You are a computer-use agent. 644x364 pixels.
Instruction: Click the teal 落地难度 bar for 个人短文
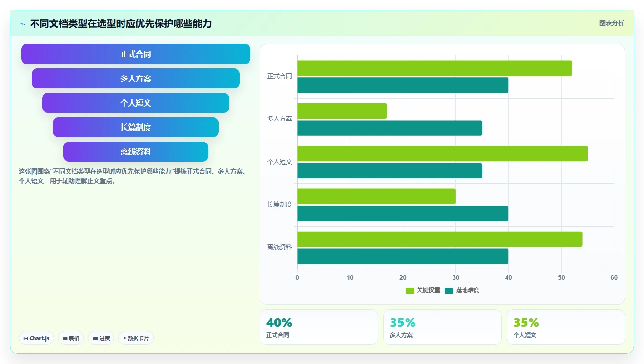(x=390, y=171)
